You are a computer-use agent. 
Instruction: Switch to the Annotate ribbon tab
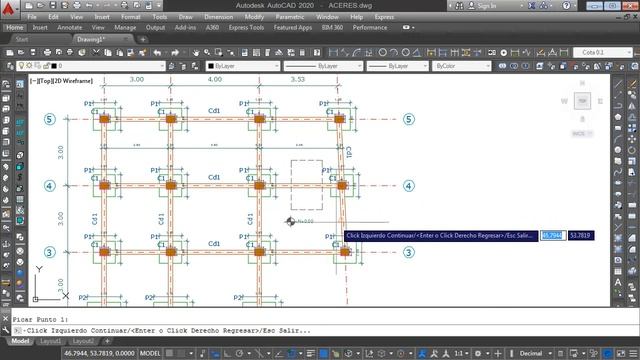tap(69, 27)
